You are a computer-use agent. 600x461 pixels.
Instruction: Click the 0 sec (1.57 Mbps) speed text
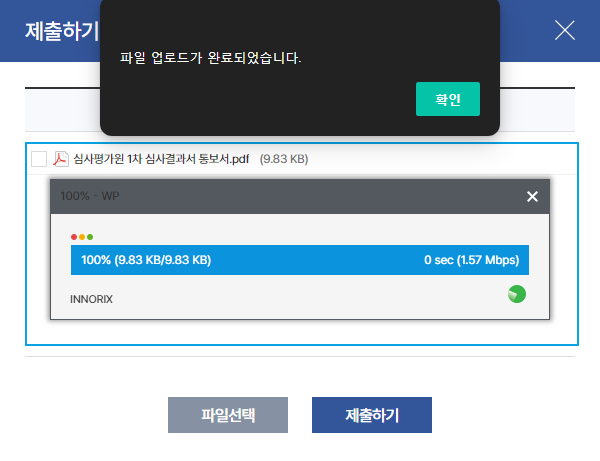click(x=471, y=260)
